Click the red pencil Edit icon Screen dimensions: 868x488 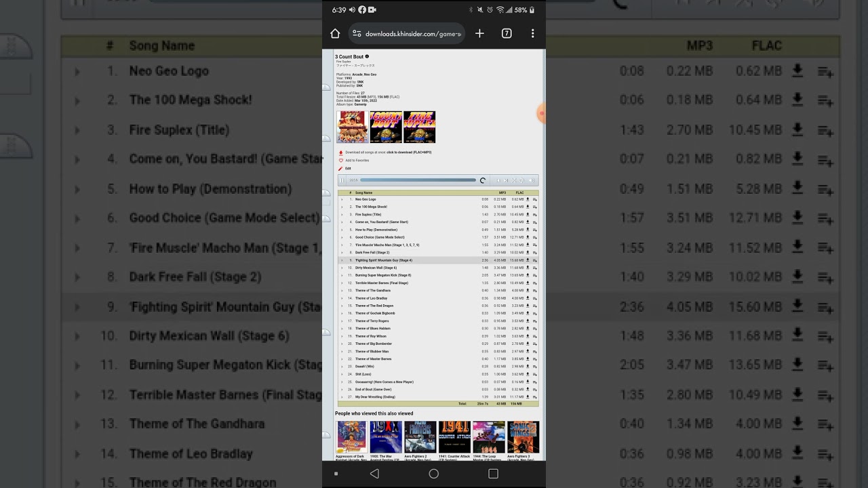pos(341,169)
